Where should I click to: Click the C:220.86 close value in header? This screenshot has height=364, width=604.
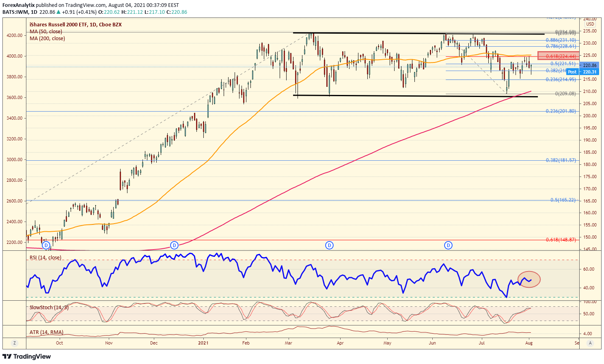pyautogui.click(x=177, y=12)
